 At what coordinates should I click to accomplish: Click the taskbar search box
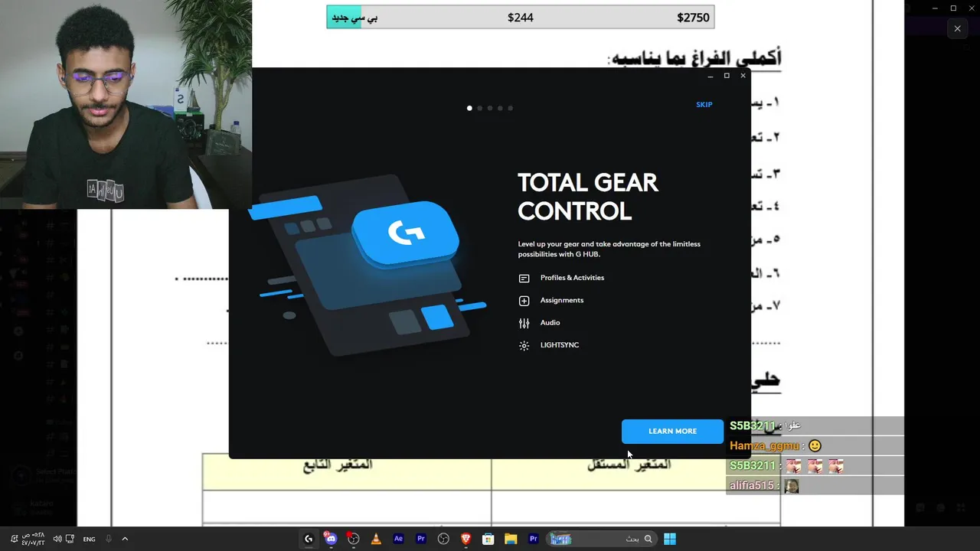(602, 539)
